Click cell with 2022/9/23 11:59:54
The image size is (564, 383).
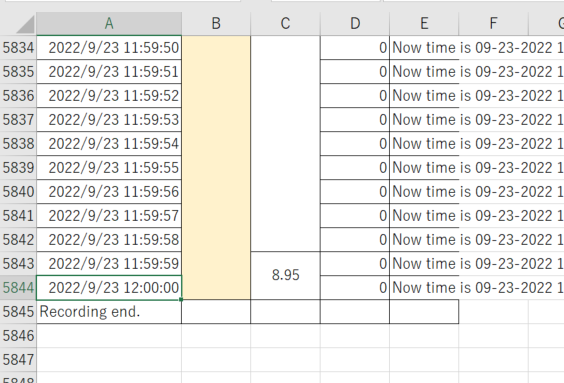pyautogui.click(x=109, y=144)
